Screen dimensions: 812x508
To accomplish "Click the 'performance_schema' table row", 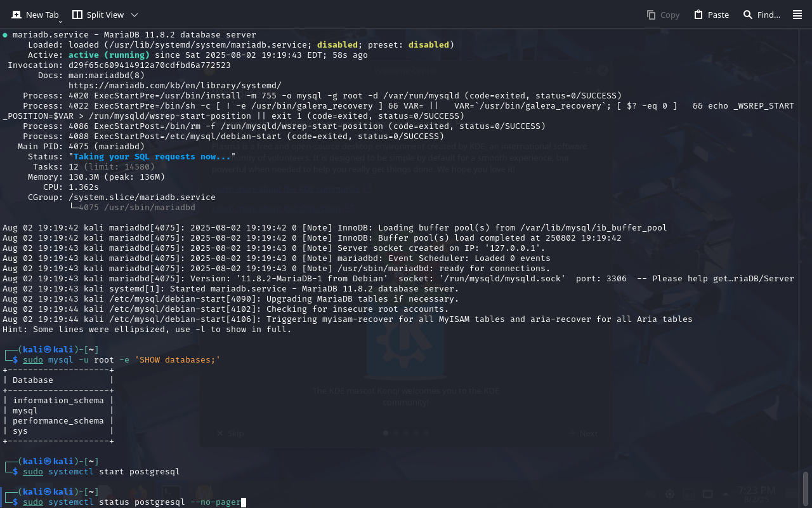I will coord(58,420).
